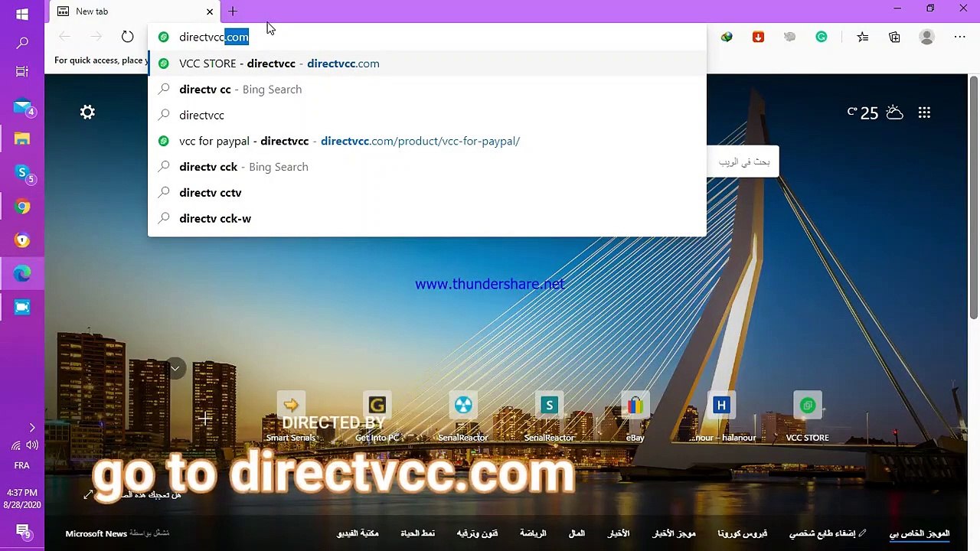Open the browser profile avatar
Image resolution: width=980 pixels, height=551 pixels.
(x=926, y=37)
